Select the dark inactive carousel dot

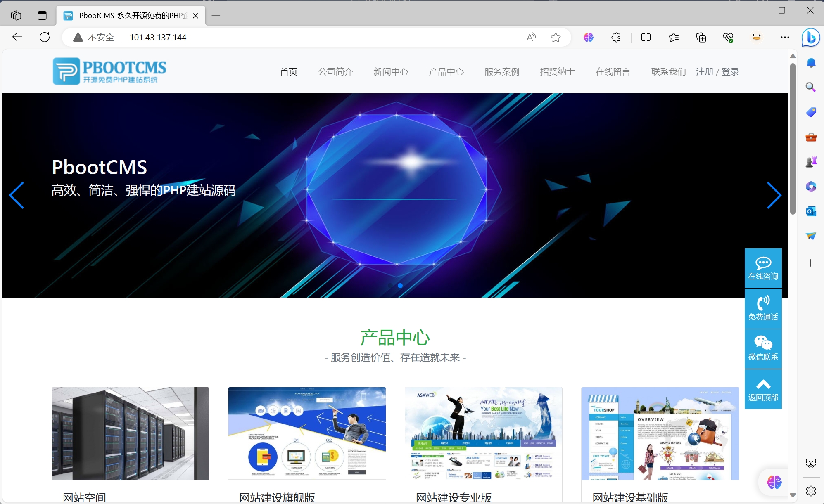point(391,286)
